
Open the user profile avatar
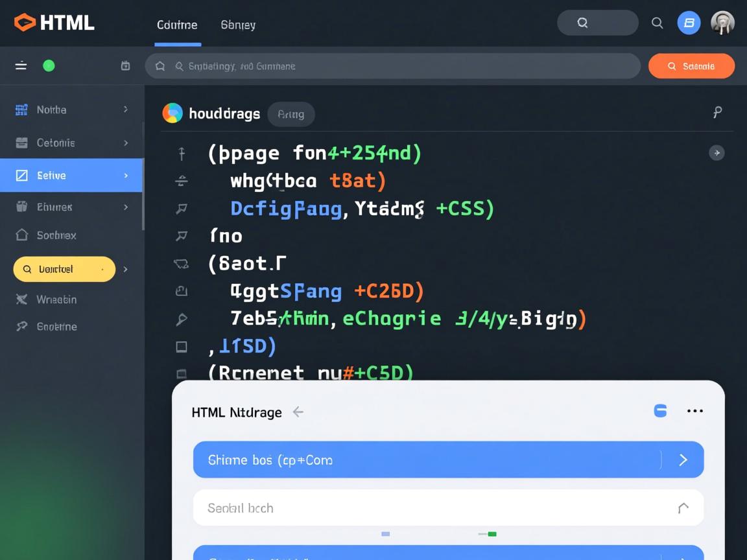[722, 23]
